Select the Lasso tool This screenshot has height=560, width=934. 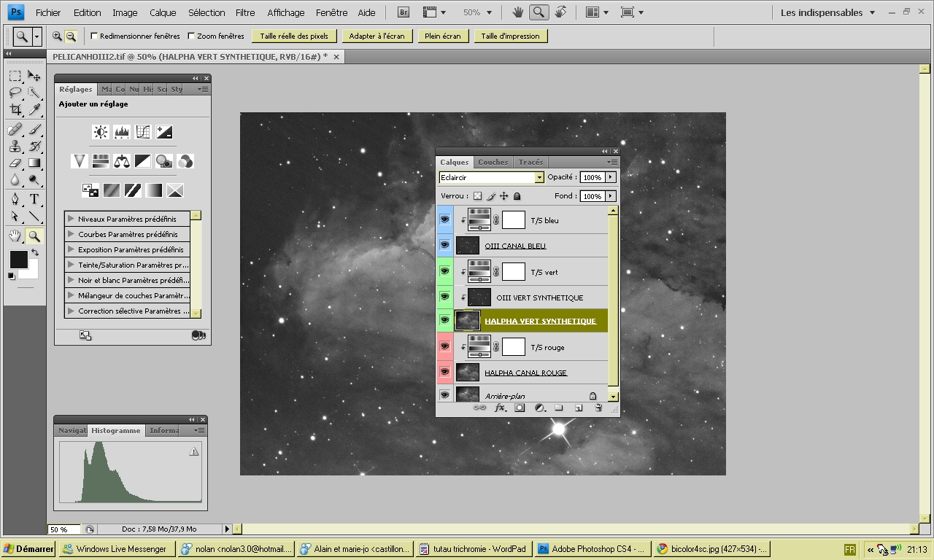pyautogui.click(x=15, y=93)
